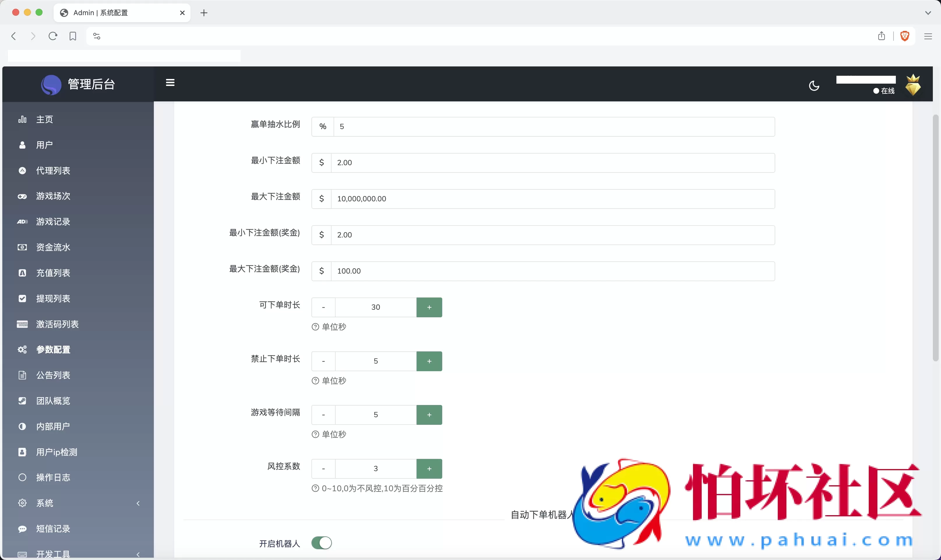Screen dimensions: 941x560
Task: Click the 最大下注金额 input field
Action: (528, 199)
